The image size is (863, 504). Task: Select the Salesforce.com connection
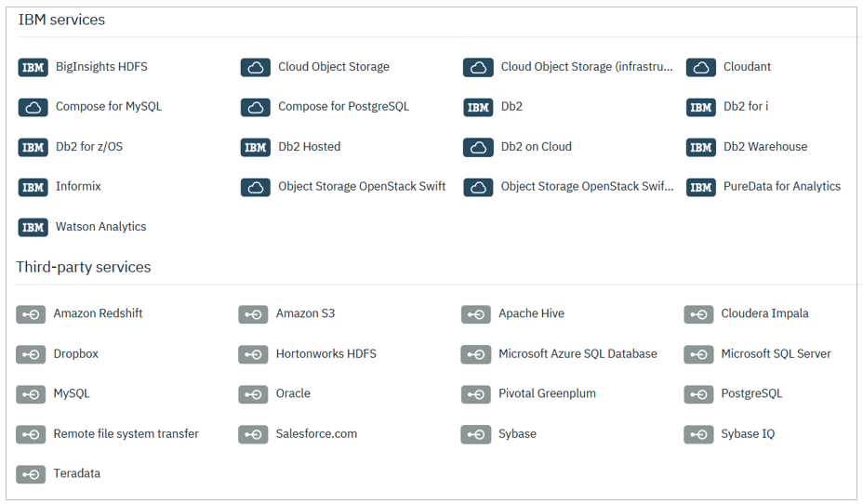(316, 434)
